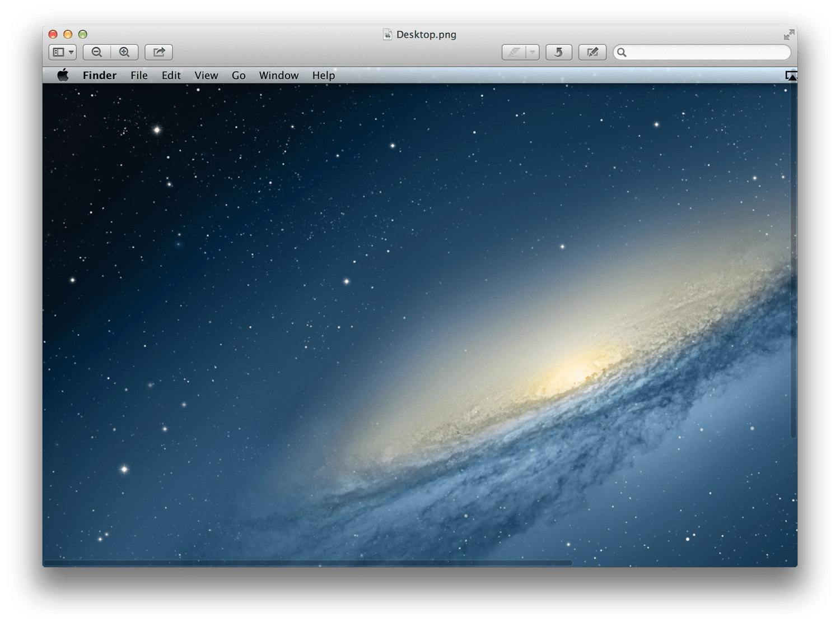The image size is (840, 626).
Task: Zoom out of the image
Action: coord(97,52)
